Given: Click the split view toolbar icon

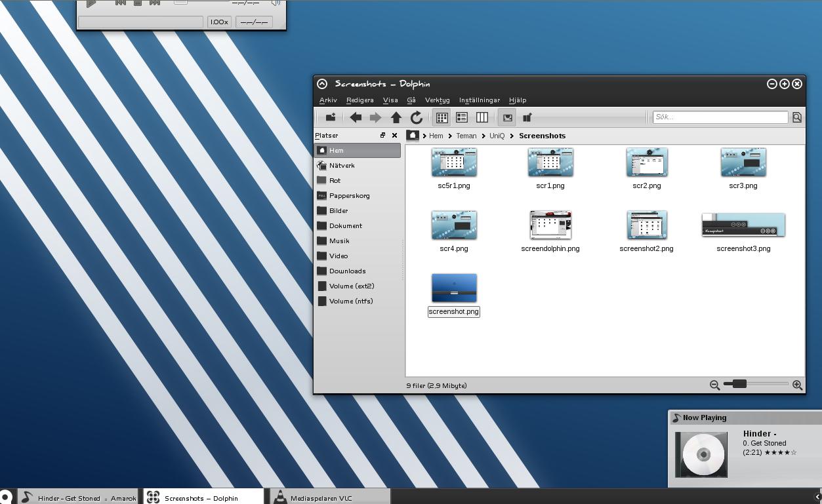Looking at the screenshot, I should click(x=527, y=117).
